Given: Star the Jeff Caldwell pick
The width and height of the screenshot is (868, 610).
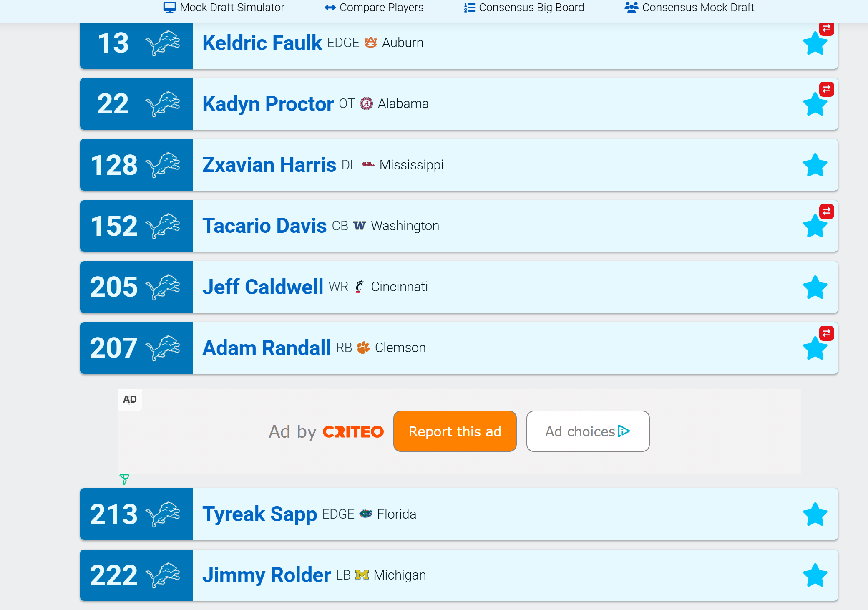Looking at the screenshot, I should tap(815, 287).
